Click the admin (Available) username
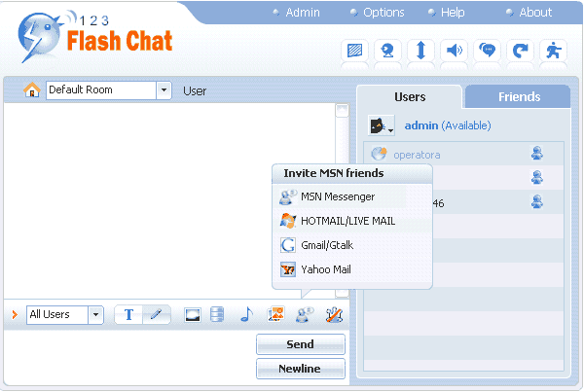Screen dimensions: 584x392 (x=448, y=125)
